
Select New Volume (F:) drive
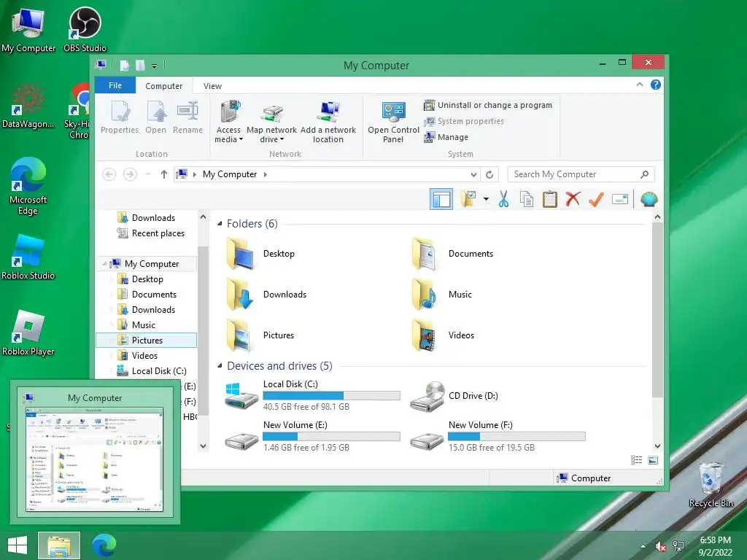click(498, 436)
